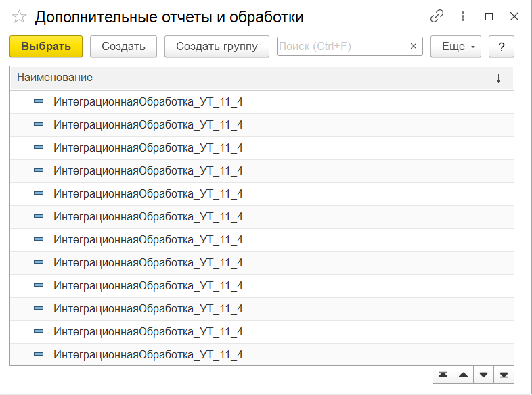
Task: Maximize the dialog window
Action: click(489, 16)
